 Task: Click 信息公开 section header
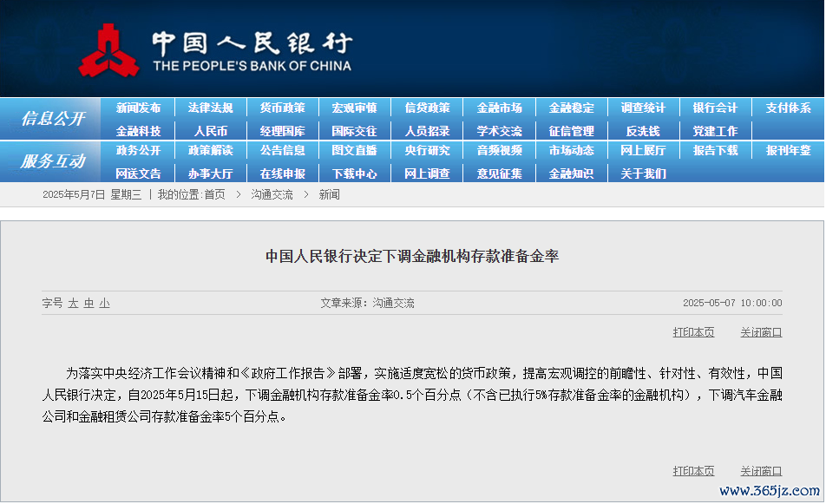53,119
